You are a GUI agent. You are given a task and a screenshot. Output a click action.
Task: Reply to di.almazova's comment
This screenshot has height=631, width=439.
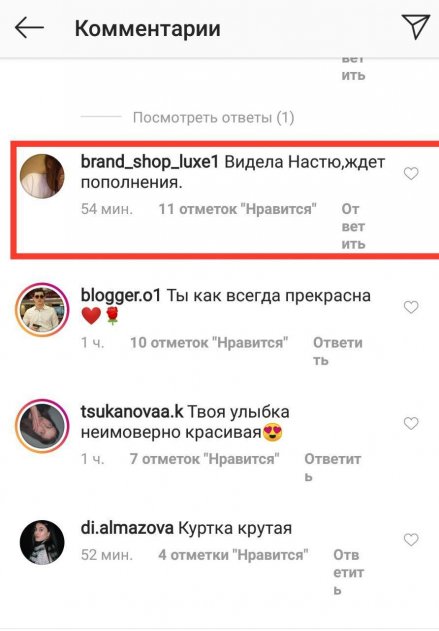click(348, 572)
